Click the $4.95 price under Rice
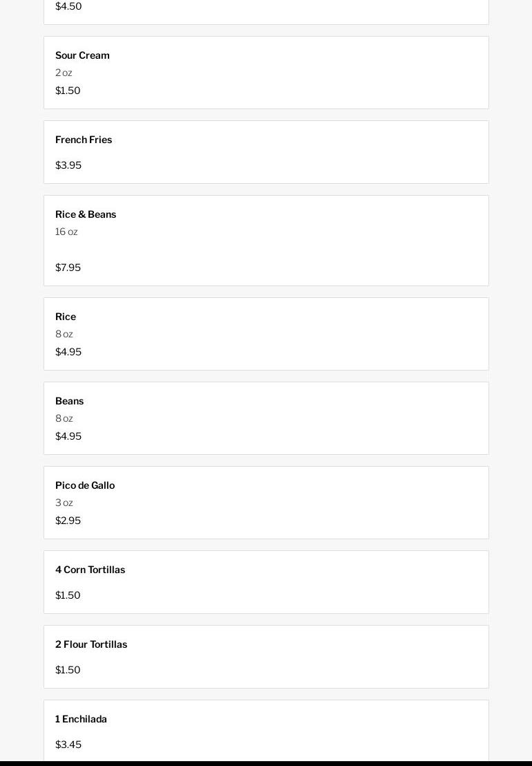 click(x=68, y=352)
